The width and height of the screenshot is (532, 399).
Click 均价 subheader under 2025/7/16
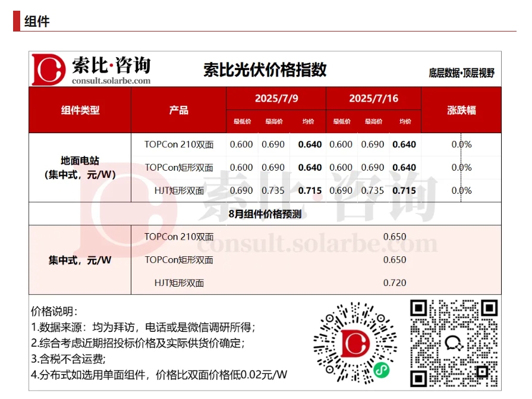(405, 121)
